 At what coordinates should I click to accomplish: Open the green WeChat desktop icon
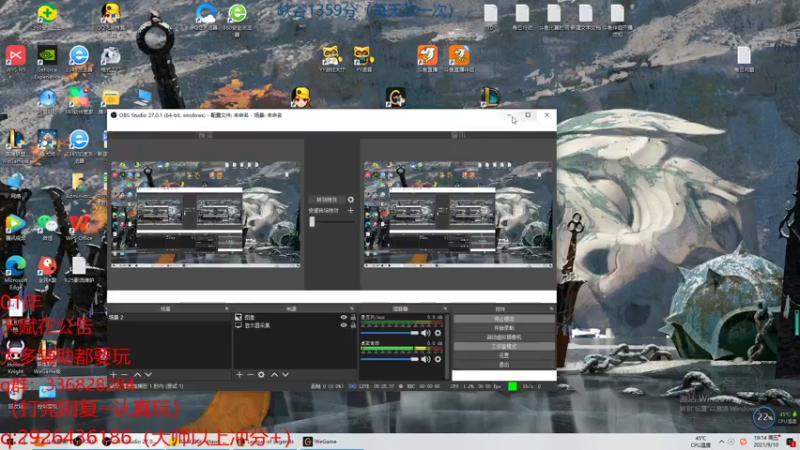point(47,228)
